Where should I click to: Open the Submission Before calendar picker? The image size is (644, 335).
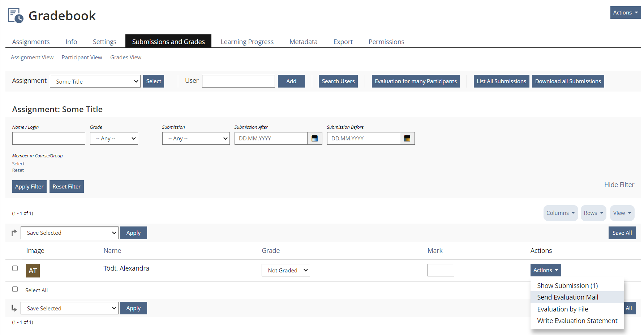pos(407,139)
